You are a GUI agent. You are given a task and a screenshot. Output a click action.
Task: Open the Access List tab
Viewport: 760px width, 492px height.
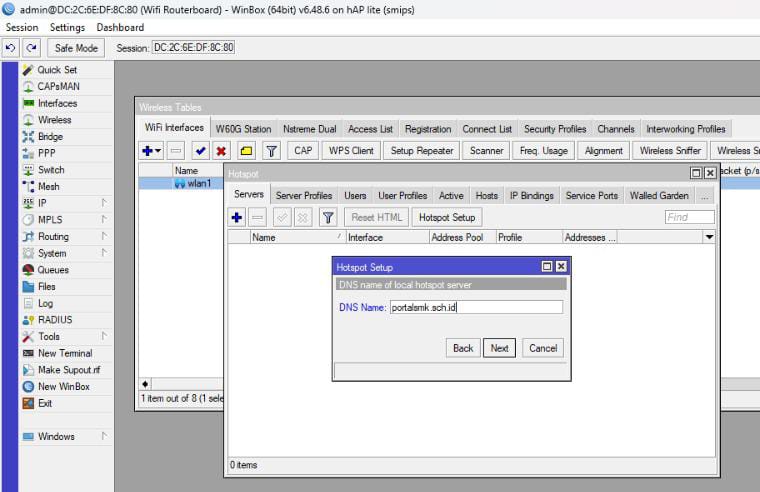point(370,129)
